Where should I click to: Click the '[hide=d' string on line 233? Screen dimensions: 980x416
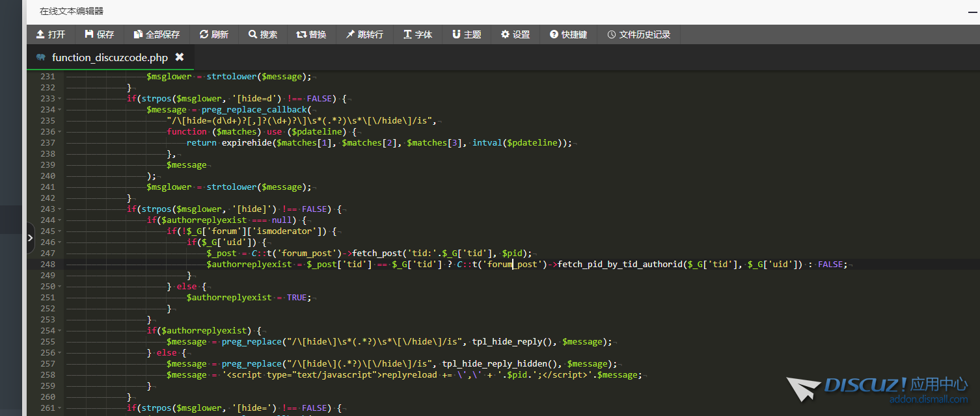click(x=256, y=99)
